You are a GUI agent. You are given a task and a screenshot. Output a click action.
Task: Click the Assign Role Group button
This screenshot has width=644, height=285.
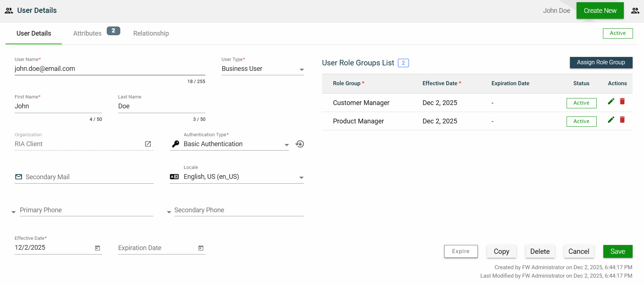coord(601,62)
